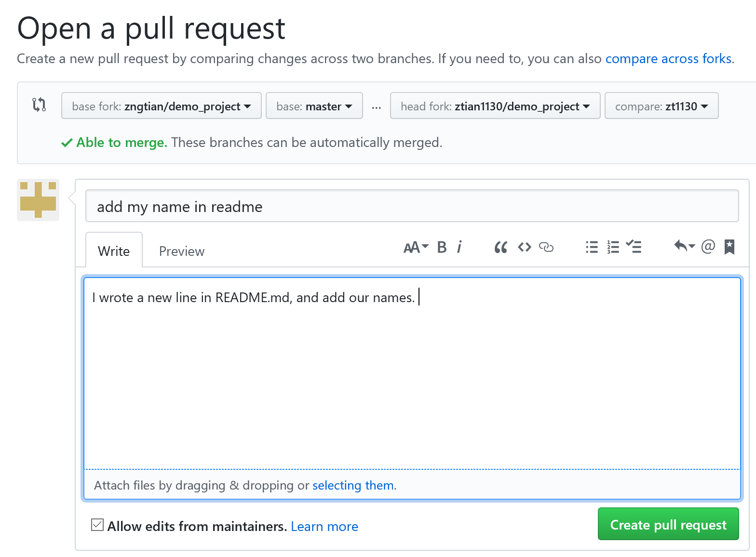Click inside the comment body text area
This screenshot has width=756, height=557.
point(412,373)
